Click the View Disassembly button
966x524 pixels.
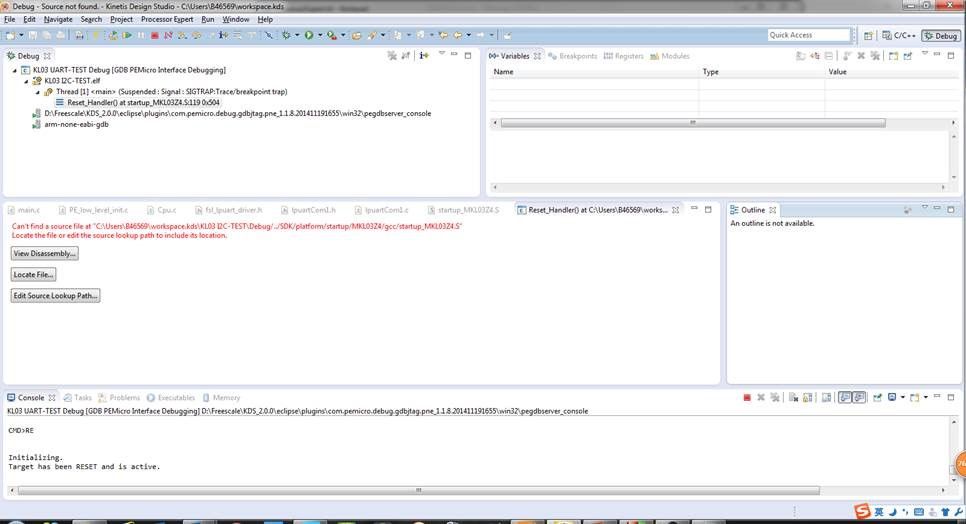pos(44,253)
